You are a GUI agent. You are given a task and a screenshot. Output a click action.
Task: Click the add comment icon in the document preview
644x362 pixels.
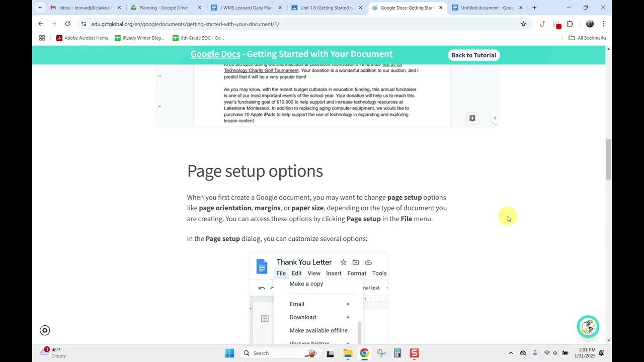[472, 118]
